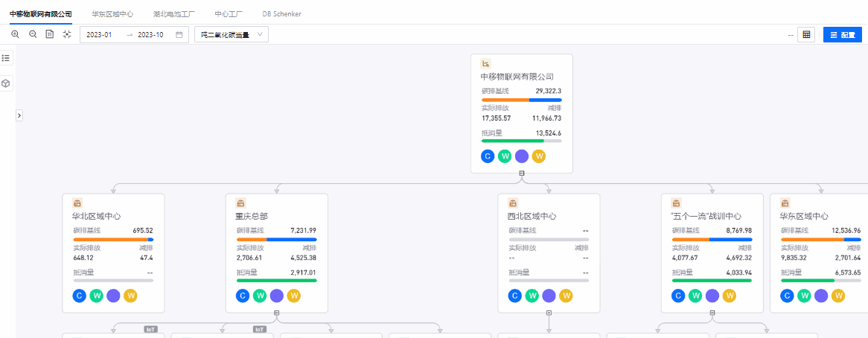Viewport: 868px width, 338px height.
Task: Click purple badge on 华北区域中心
Action: (113, 296)
